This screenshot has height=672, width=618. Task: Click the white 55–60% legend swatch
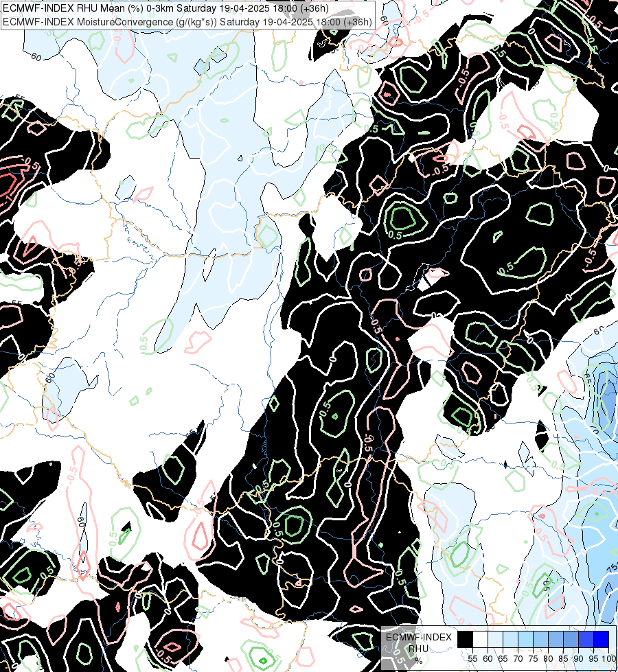(481, 639)
